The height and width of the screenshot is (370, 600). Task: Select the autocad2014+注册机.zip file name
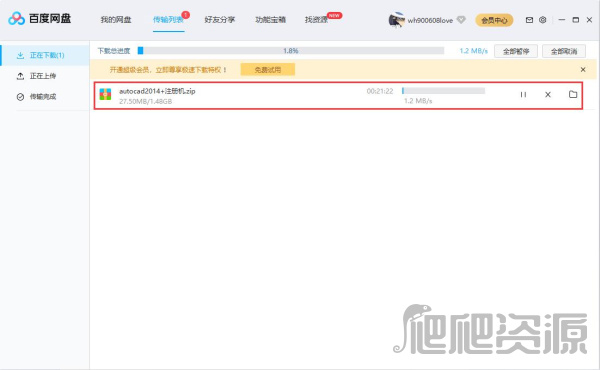click(157, 91)
